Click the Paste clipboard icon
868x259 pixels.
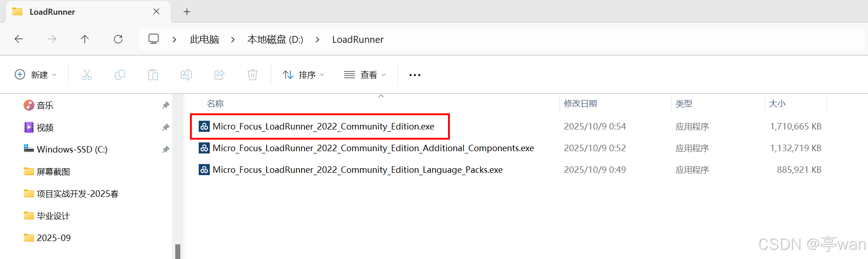tap(153, 75)
